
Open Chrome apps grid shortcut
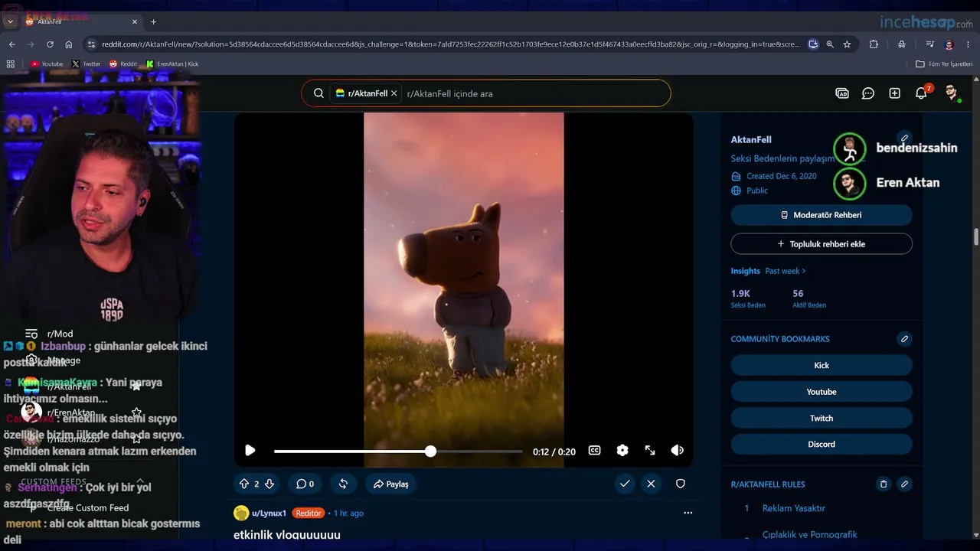tap(11, 64)
